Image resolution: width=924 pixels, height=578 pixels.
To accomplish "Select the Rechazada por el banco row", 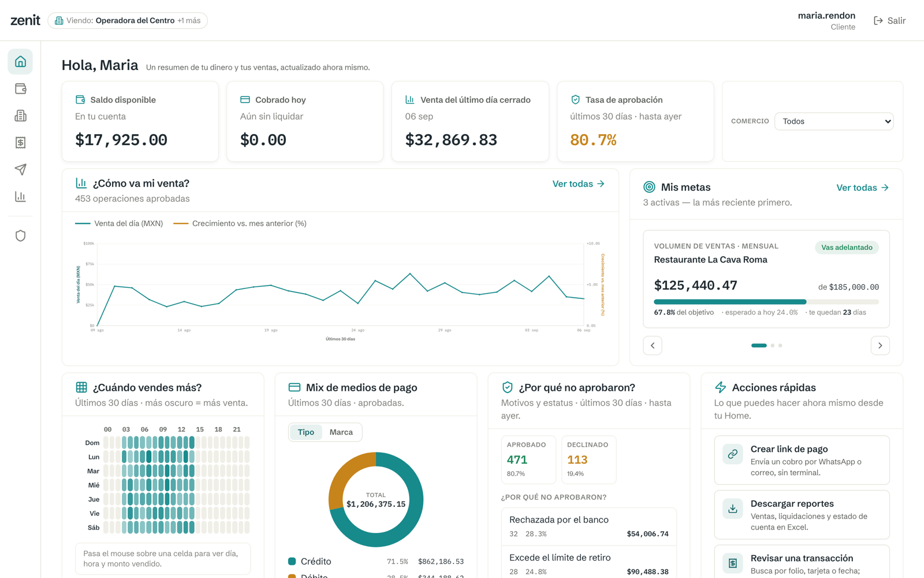I will (x=589, y=527).
